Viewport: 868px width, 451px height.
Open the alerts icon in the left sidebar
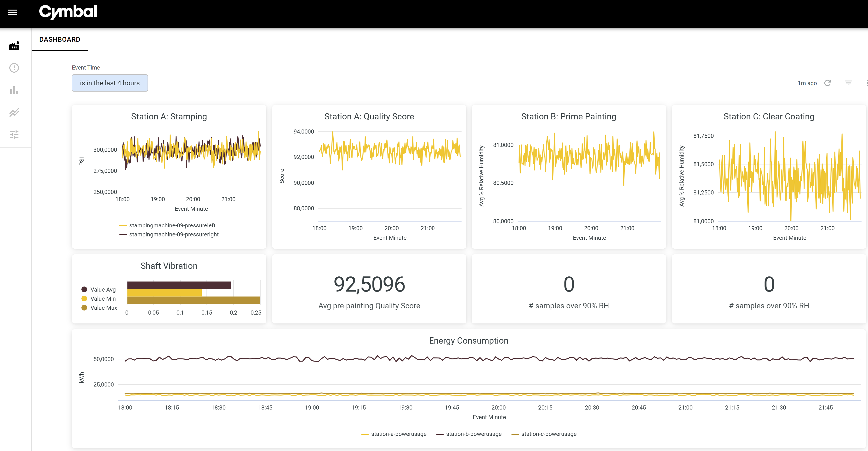(14, 68)
